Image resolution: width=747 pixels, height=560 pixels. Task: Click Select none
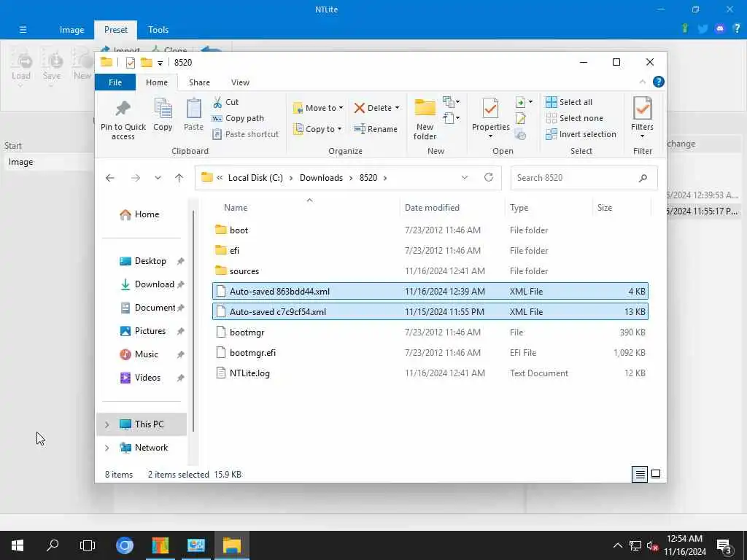tap(574, 118)
